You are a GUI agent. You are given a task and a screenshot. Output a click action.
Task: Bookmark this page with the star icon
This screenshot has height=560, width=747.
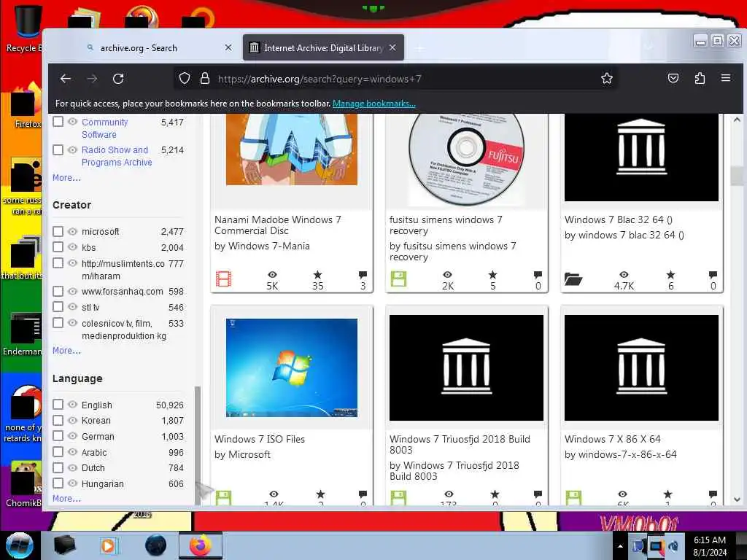[606, 78]
